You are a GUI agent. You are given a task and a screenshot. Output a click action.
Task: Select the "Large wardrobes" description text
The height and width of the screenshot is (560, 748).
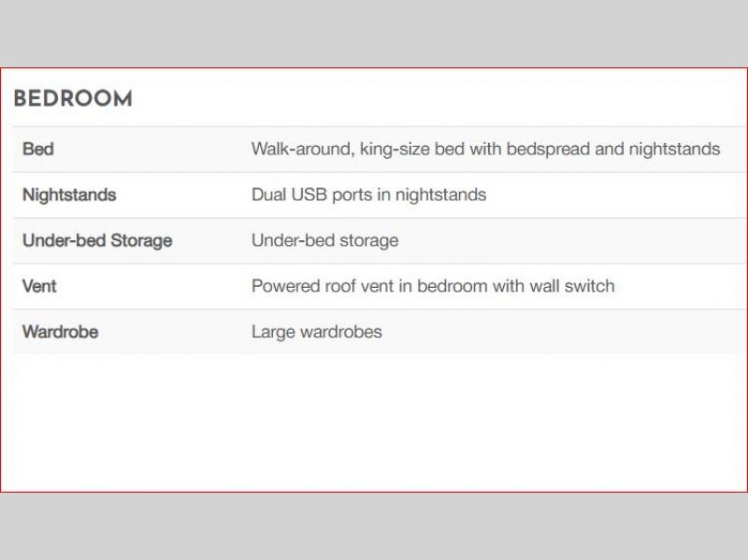point(316,332)
